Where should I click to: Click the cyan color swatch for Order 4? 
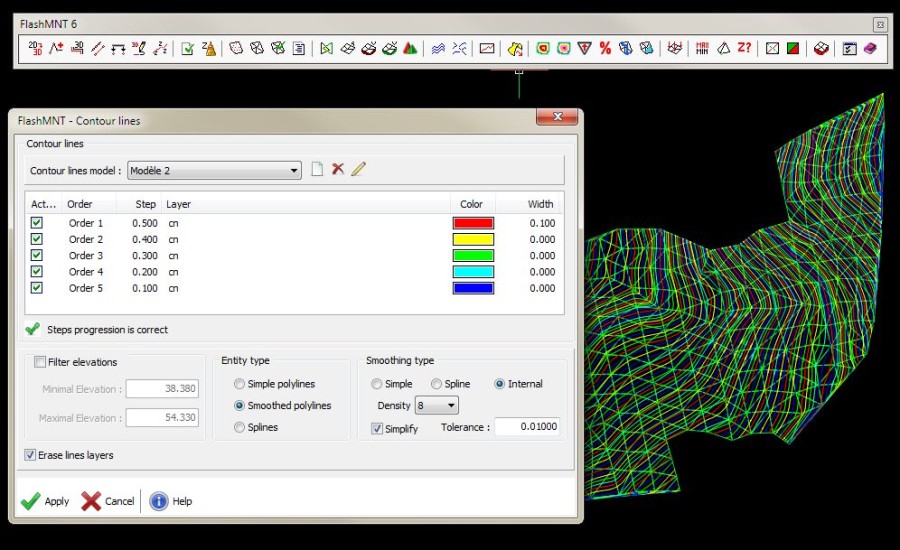[x=473, y=272]
